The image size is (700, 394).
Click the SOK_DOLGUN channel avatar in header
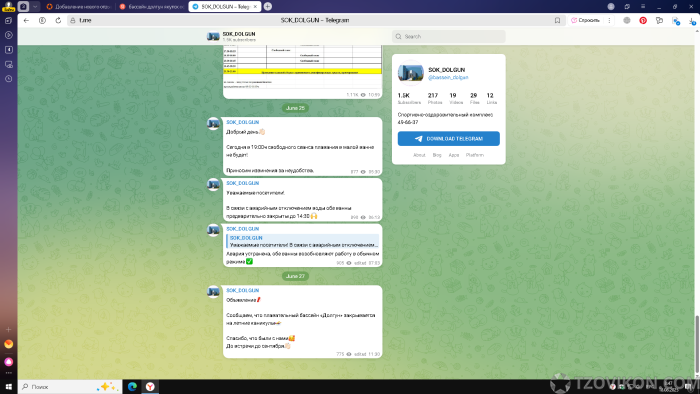(213, 37)
